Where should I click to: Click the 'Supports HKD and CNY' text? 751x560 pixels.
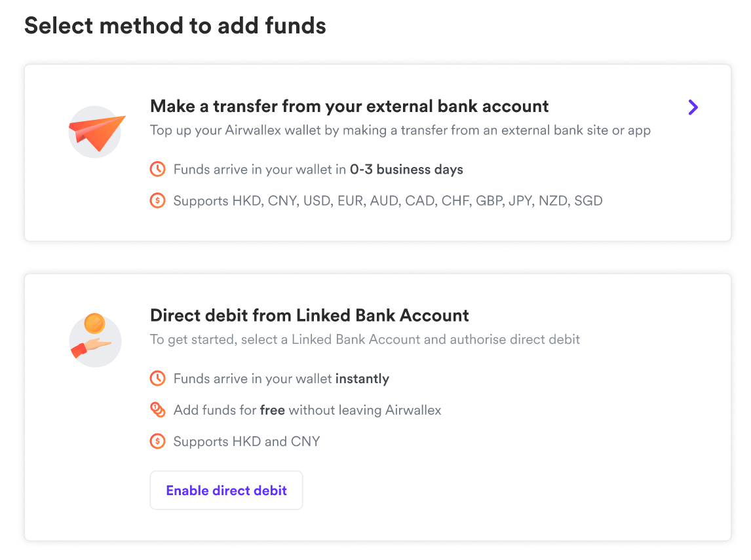(246, 441)
